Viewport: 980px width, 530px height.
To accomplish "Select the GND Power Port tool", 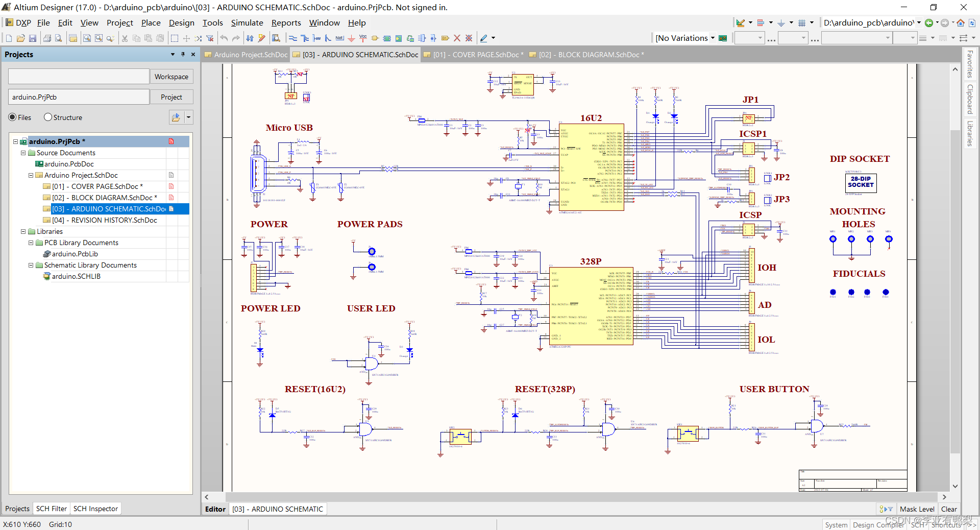I will point(351,38).
